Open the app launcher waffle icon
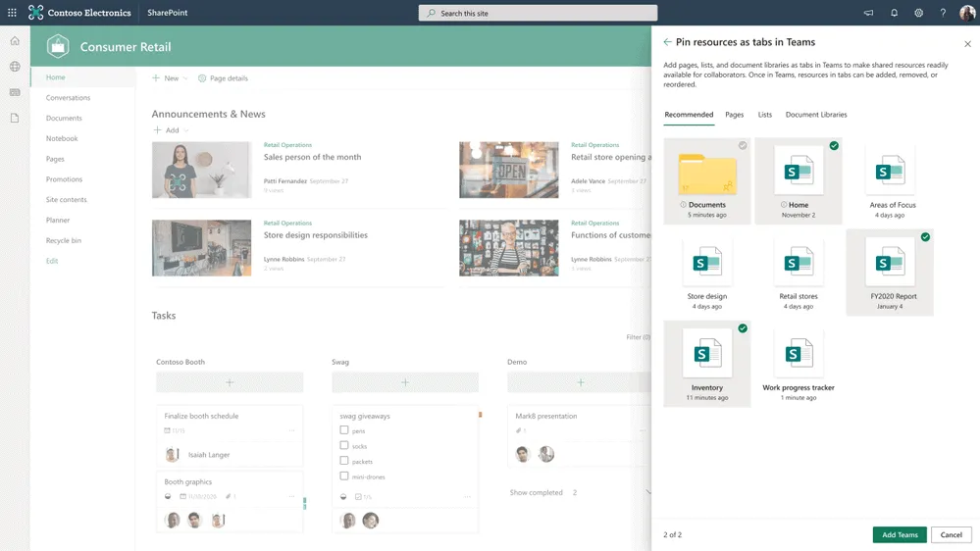Viewport: 980px width, 551px height. click(x=12, y=13)
